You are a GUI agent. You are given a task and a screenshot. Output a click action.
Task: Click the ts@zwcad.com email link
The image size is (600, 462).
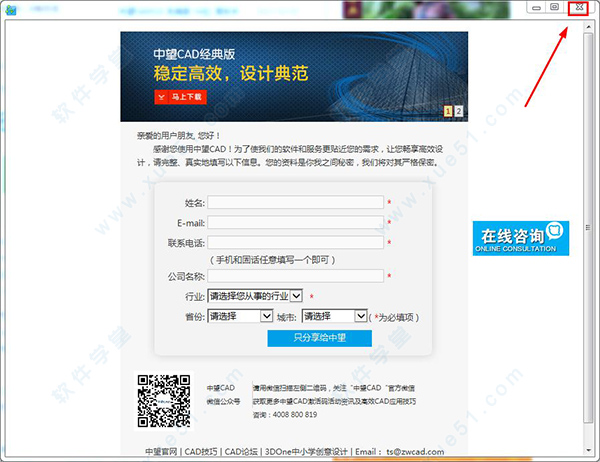point(415,452)
